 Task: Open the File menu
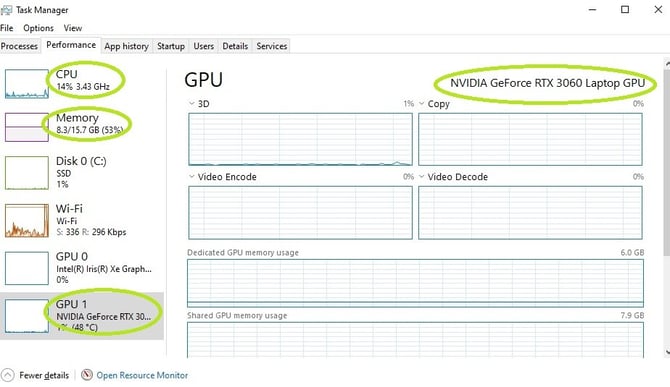6,28
